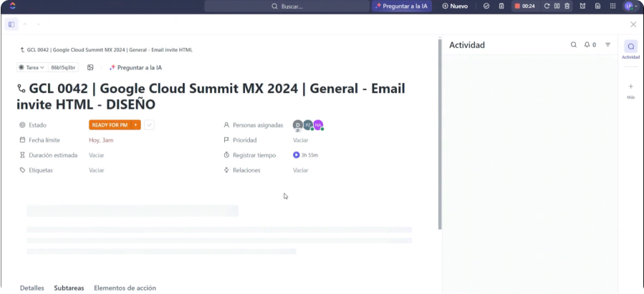This screenshot has width=644, height=294.
Task: Open the READY FOR PM status dropdown
Action: point(110,124)
